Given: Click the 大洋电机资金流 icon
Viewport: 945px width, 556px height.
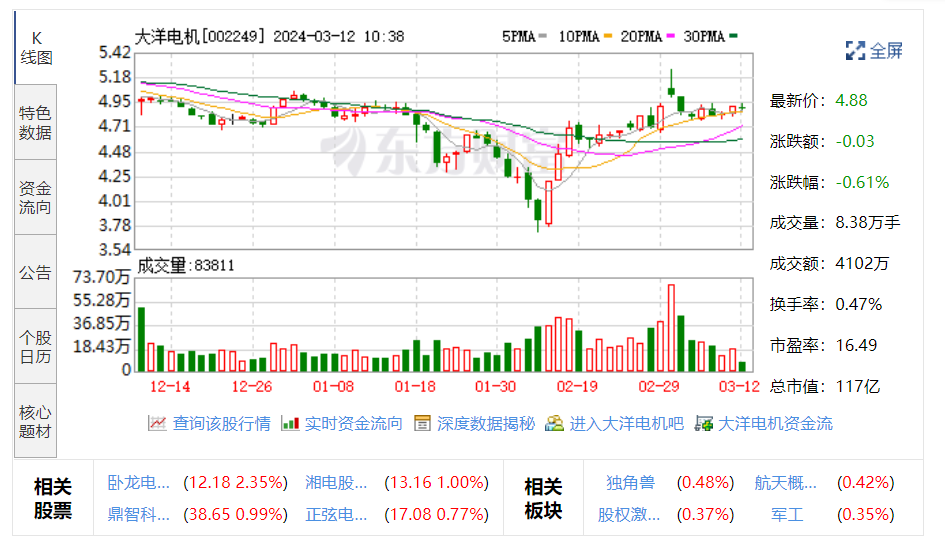Looking at the screenshot, I should click(703, 423).
